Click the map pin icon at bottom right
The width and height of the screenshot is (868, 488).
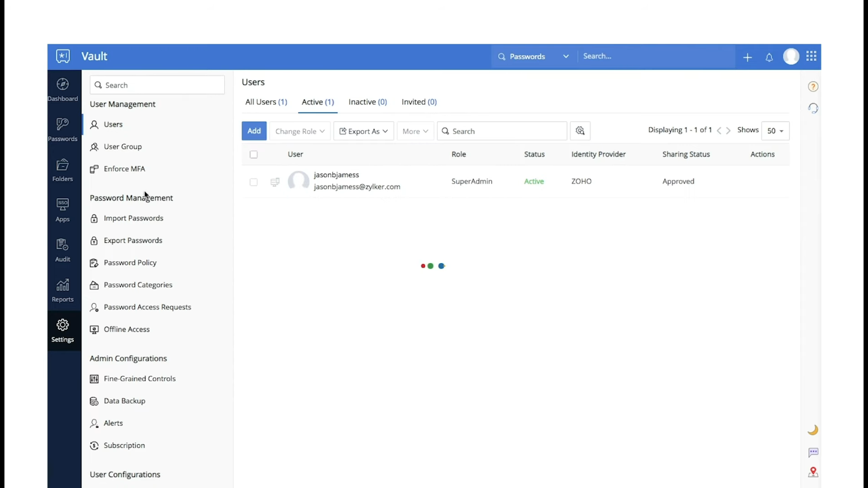click(x=813, y=472)
